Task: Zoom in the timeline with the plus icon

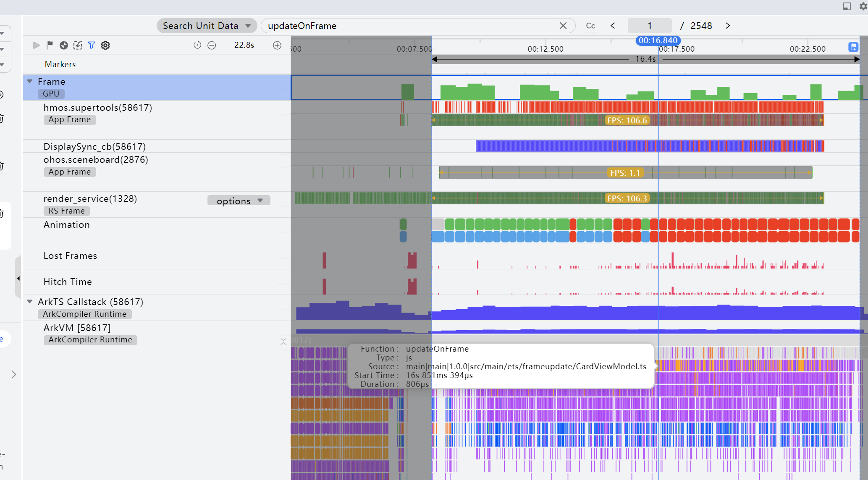Action: 277,45
